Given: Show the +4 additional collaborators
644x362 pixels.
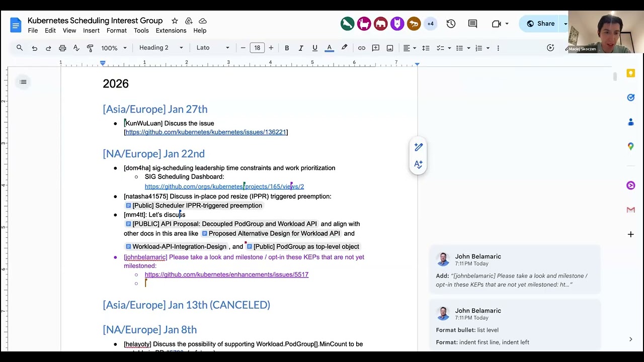Looking at the screenshot, I should 430,24.
